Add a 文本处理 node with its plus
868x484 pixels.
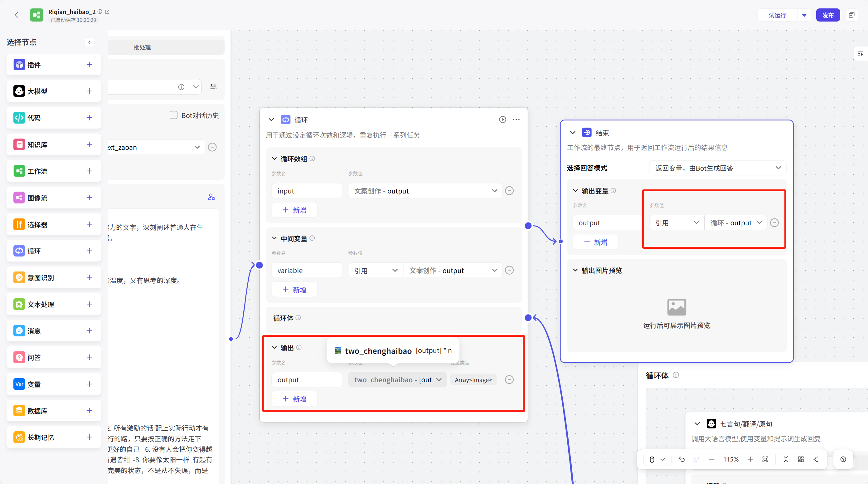tap(89, 304)
